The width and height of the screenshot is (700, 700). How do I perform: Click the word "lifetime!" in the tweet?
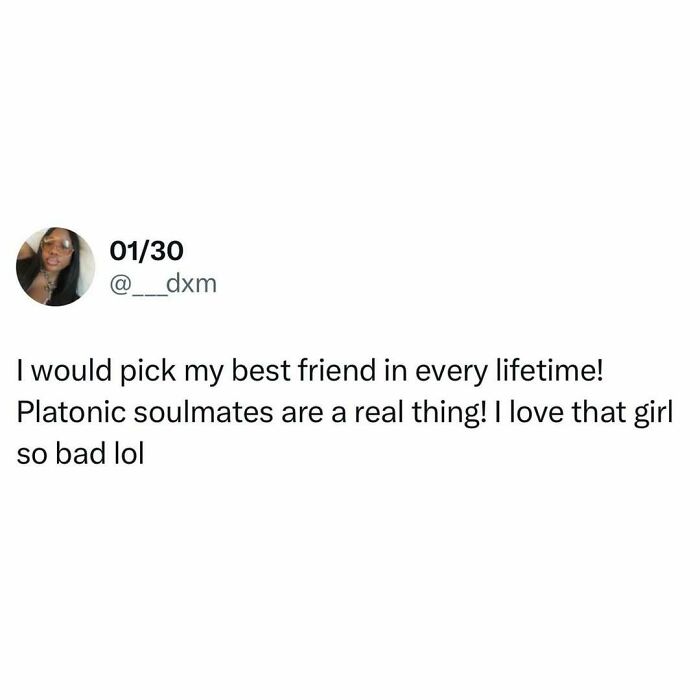point(550,371)
